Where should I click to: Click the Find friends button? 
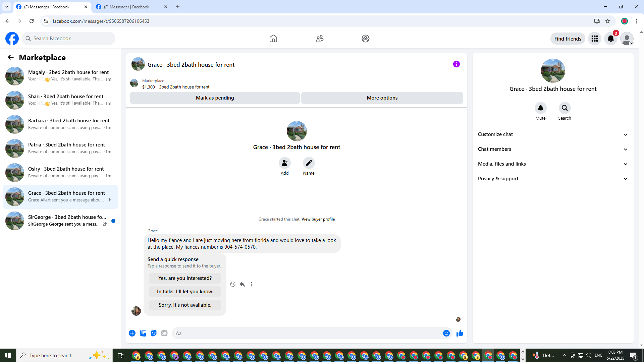[x=568, y=39]
